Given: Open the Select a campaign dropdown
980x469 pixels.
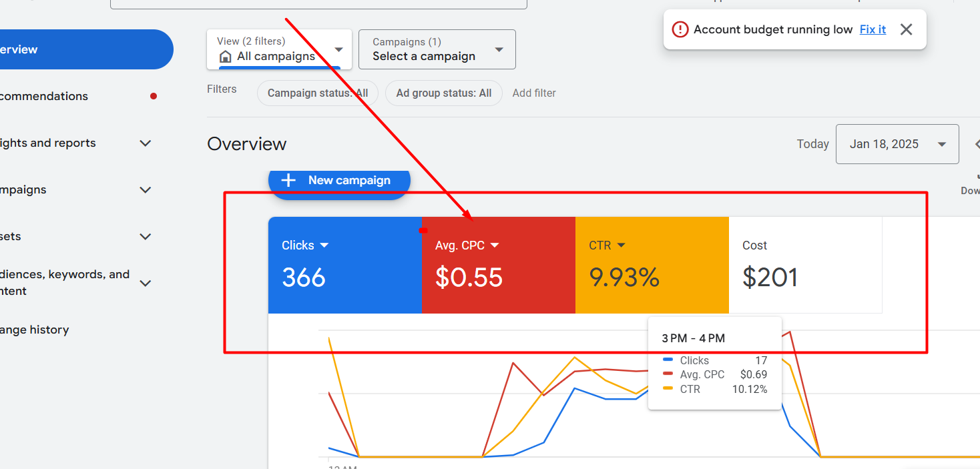Looking at the screenshot, I should click(x=499, y=50).
